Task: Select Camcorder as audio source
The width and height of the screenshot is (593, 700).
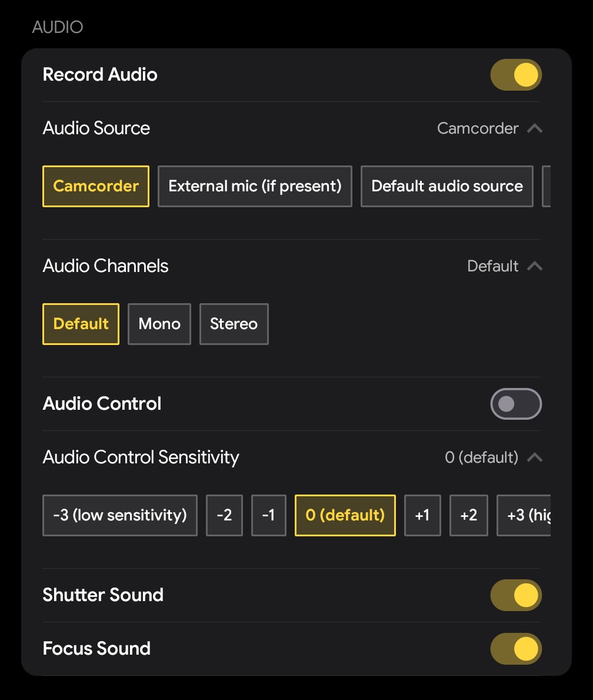Action: tap(95, 186)
